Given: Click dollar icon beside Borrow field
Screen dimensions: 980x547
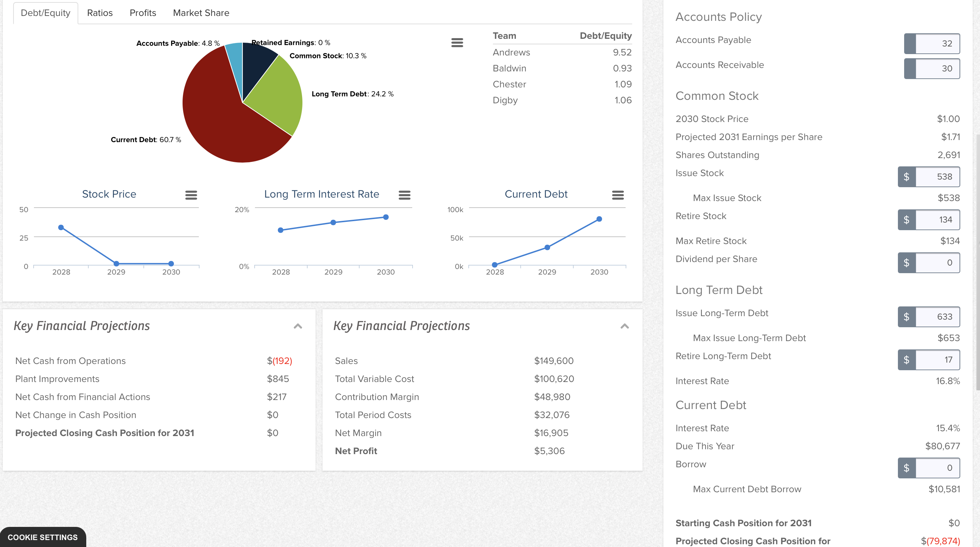Looking at the screenshot, I should (907, 468).
